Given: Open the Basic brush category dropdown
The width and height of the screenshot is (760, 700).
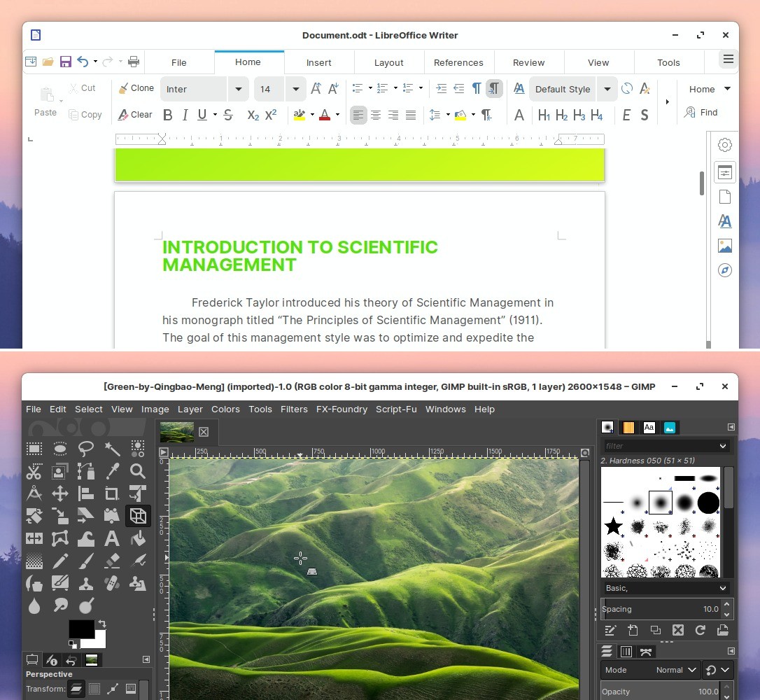Looking at the screenshot, I should pos(665,588).
